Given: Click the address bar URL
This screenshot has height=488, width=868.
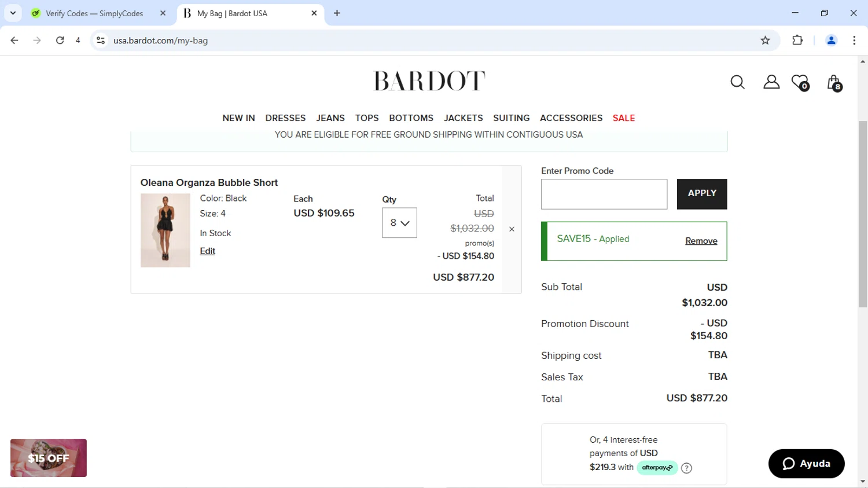Looking at the screenshot, I should (160, 41).
